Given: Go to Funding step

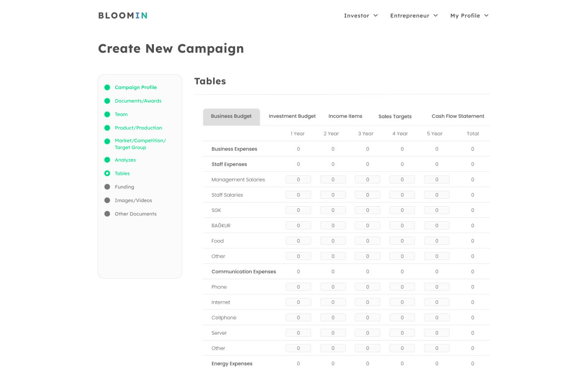Looking at the screenshot, I should point(124,187).
